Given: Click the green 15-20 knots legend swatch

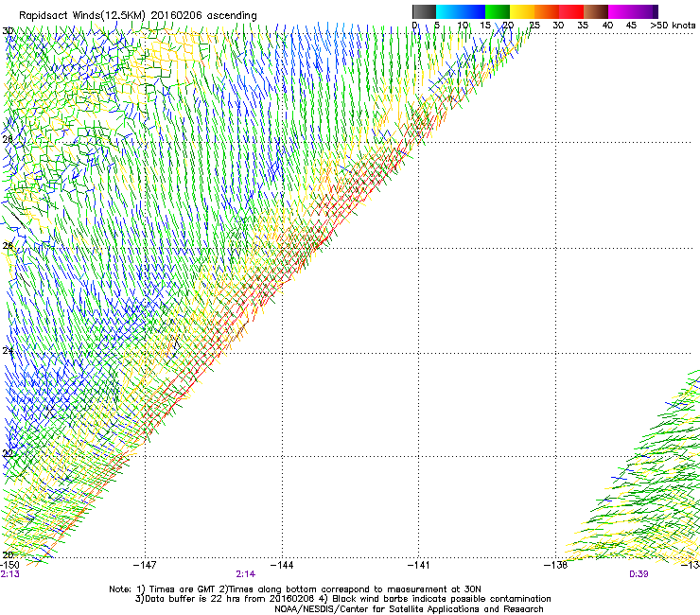Looking at the screenshot, I should click(498, 11).
